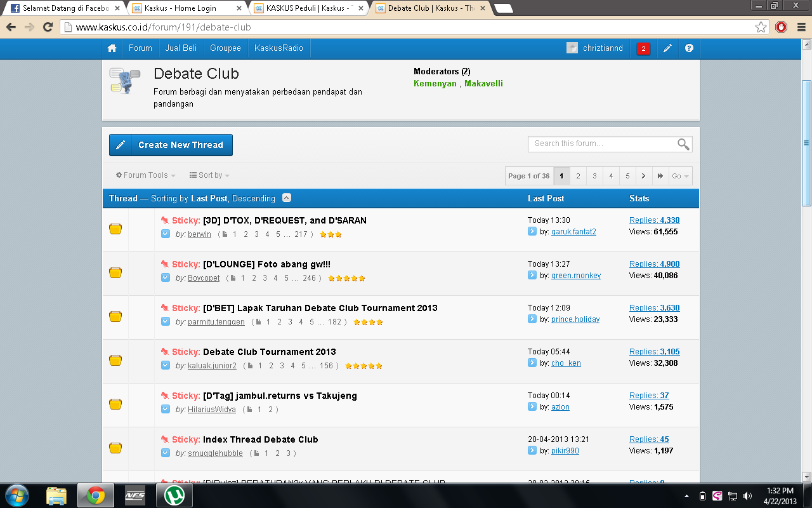Open Forum Tools dropdown
812x508 pixels.
coord(146,175)
